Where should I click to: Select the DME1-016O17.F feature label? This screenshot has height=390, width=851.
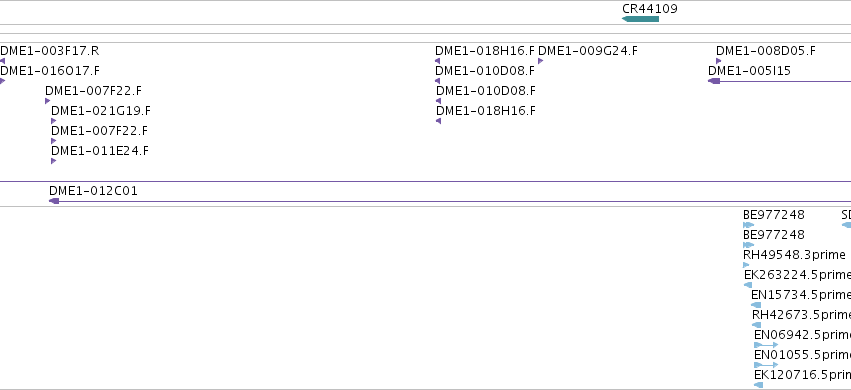[x=50, y=71]
